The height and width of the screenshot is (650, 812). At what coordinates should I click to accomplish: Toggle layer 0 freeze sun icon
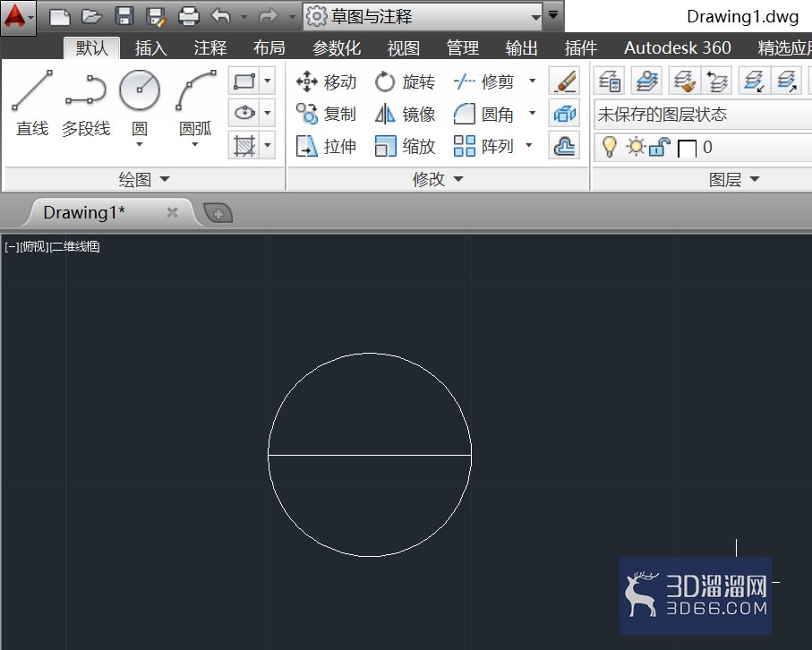[636, 147]
